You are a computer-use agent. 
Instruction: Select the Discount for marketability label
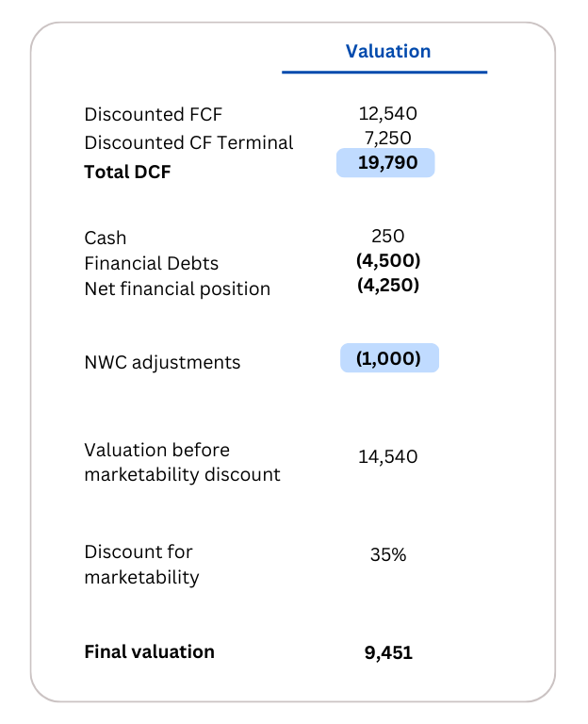(x=141, y=564)
